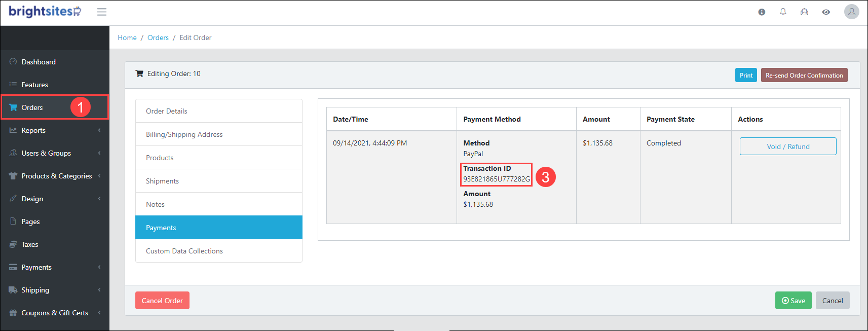Screen dimensions: 868x331
Task: Click the Users & Groups icon
Action: (13, 153)
